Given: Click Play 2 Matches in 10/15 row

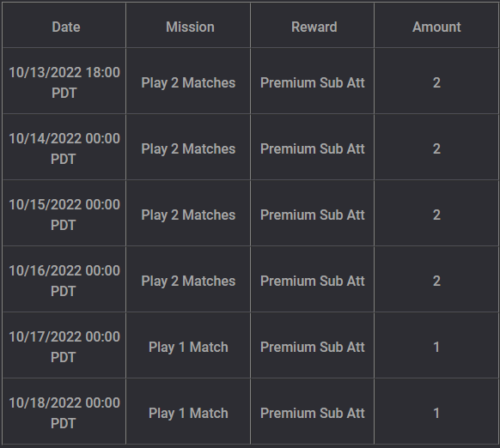Looking at the screenshot, I should pos(188,215).
